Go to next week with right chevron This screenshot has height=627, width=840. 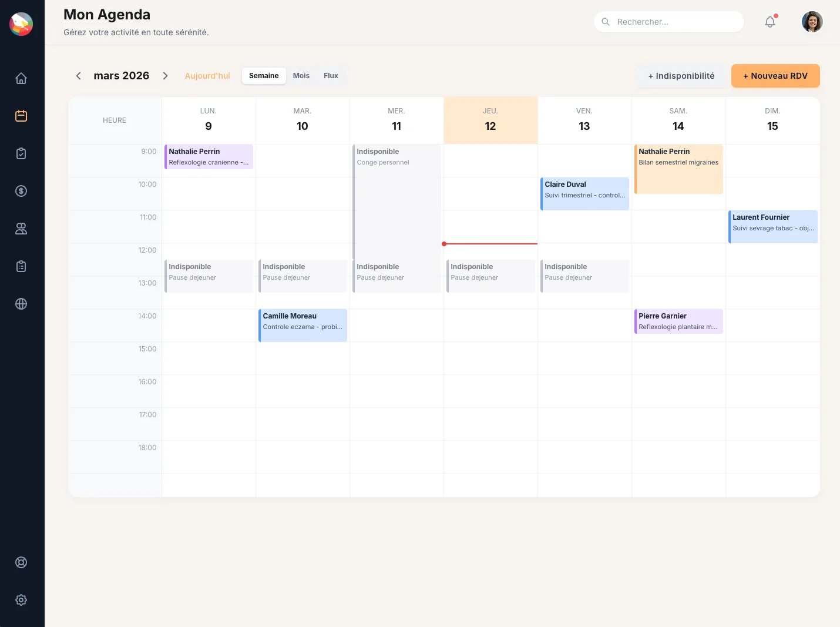tap(165, 76)
